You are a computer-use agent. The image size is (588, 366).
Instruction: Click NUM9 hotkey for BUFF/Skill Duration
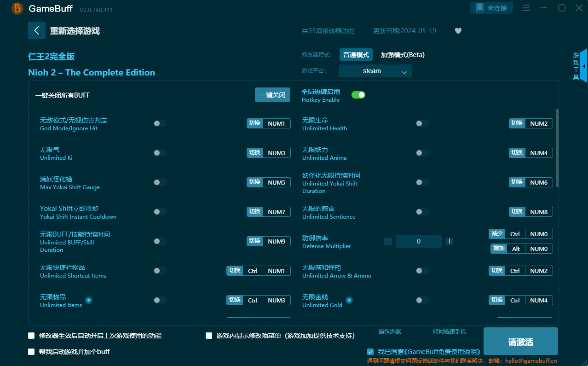click(x=277, y=241)
